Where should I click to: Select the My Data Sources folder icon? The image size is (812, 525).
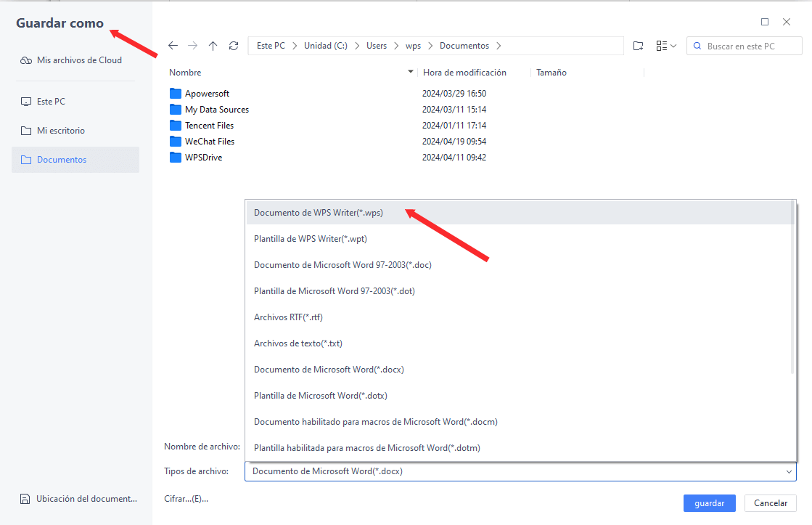pyautogui.click(x=176, y=110)
